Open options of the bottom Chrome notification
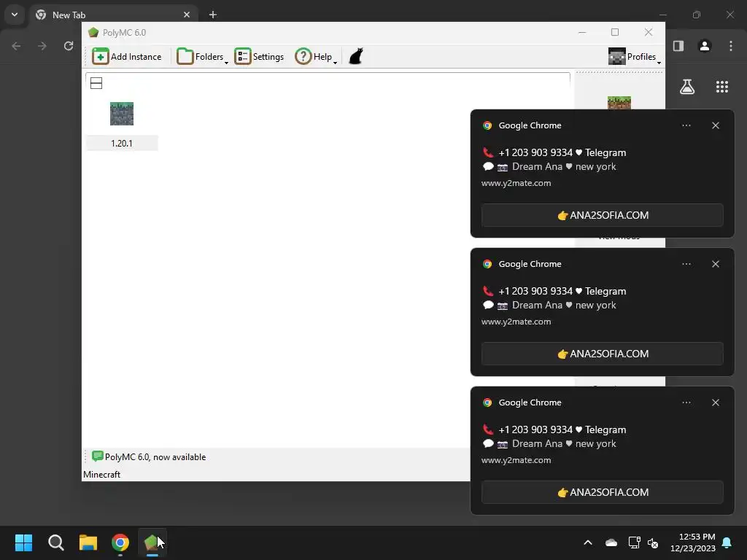This screenshot has height=560, width=747. [x=686, y=402]
